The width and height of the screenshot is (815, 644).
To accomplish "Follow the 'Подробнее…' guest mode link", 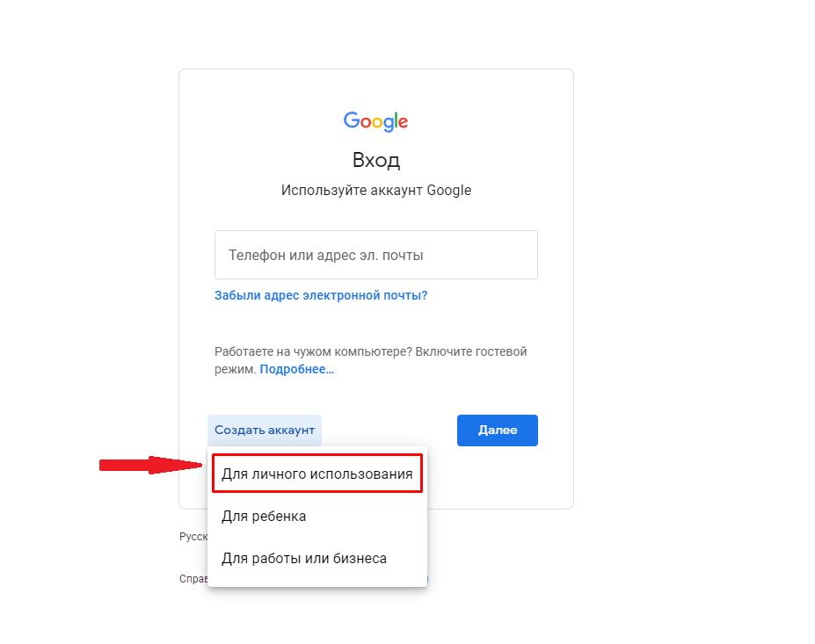I will pos(296,369).
